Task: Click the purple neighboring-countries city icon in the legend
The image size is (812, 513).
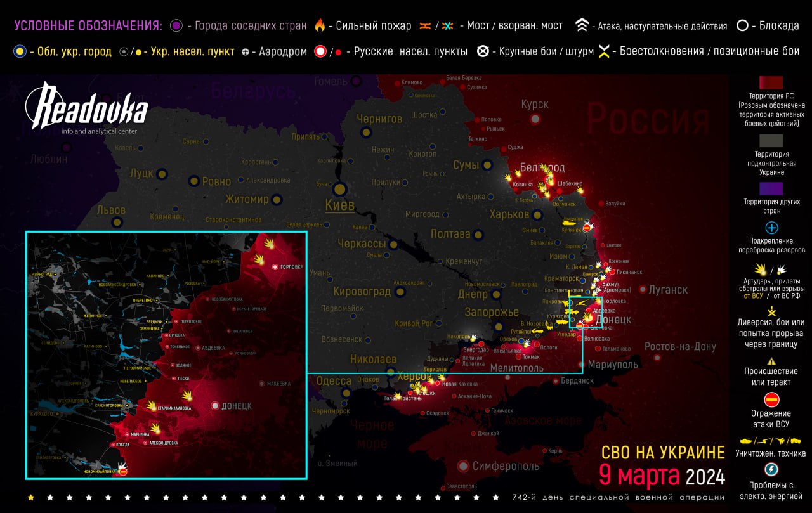Action: [x=176, y=26]
